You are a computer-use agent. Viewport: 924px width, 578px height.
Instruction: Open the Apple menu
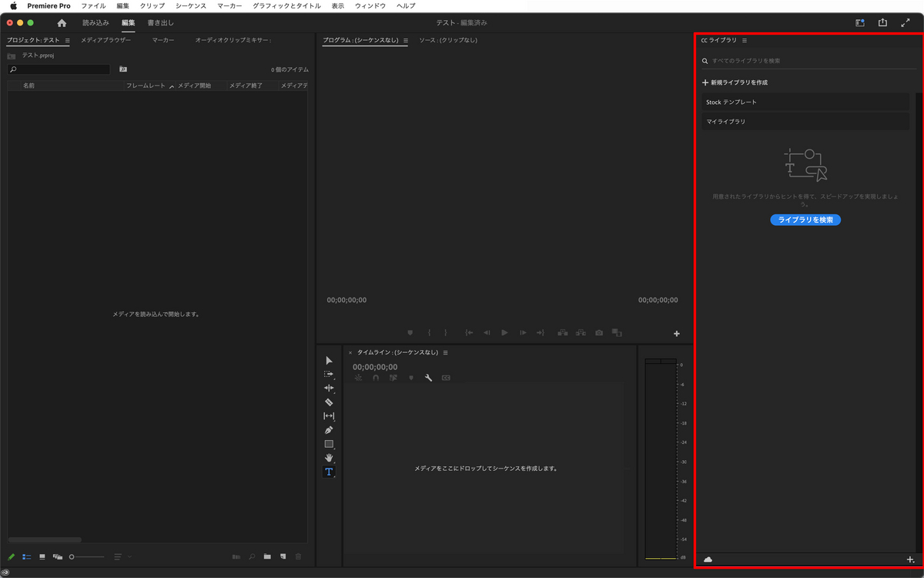[13, 5]
